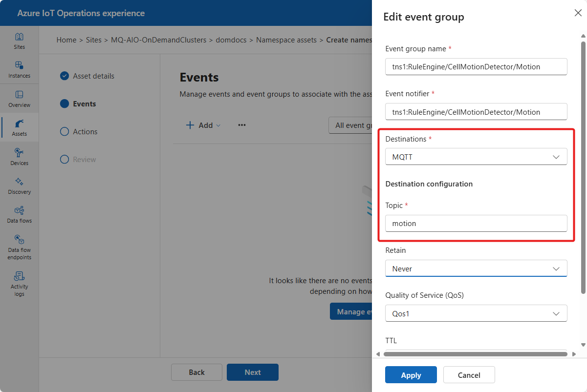Open the Destinations MQTT dropdown
This screenshot has height=392, width=587.
(x=476, y=157)
